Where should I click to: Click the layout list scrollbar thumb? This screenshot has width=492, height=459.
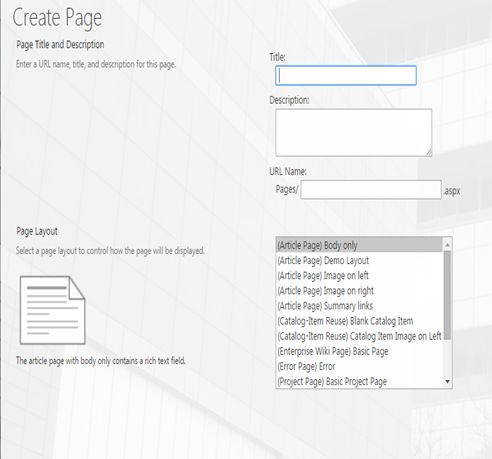point(448,295)
